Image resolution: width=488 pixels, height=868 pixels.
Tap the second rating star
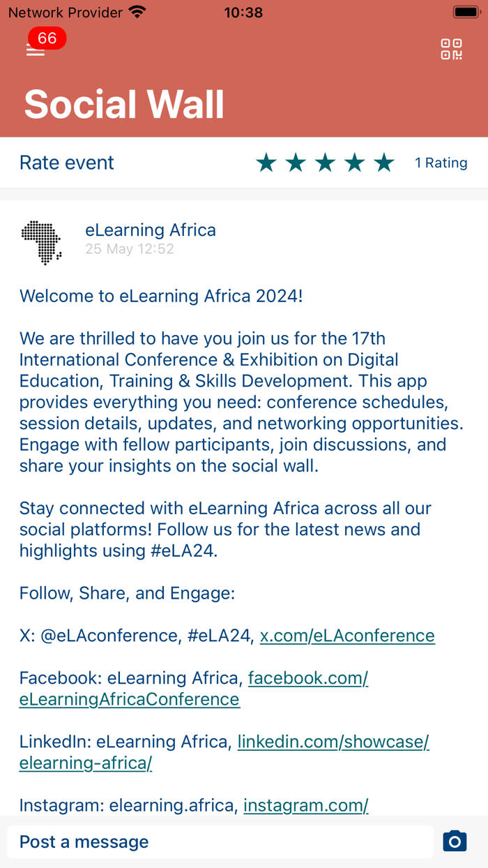(296, 162)
